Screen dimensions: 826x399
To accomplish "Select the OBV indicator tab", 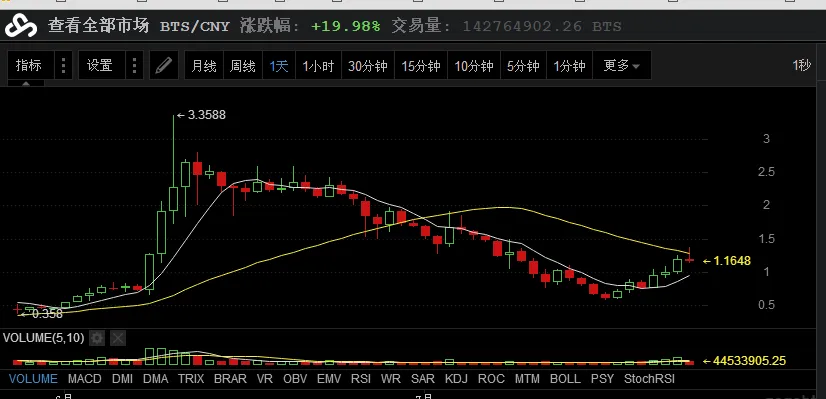I will [295, 378].
